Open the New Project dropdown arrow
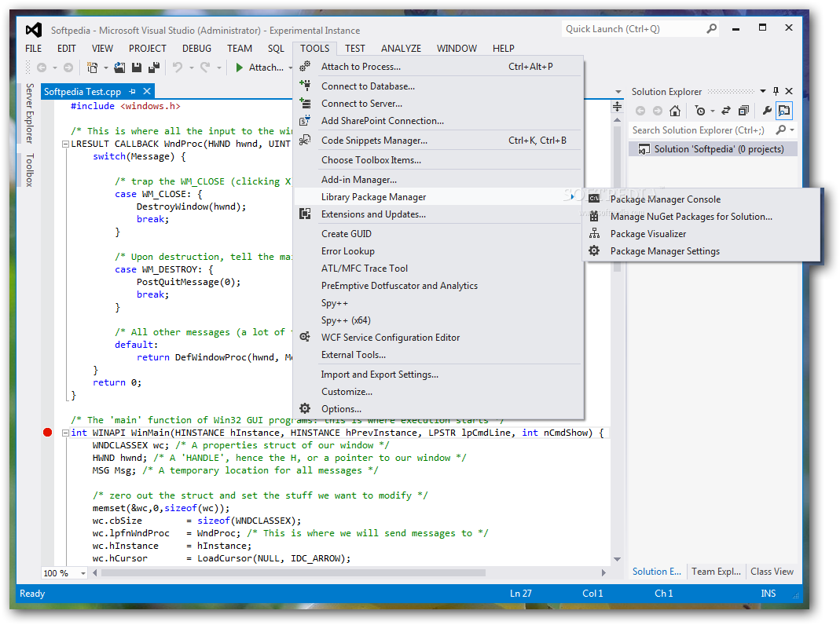The image size is (840, 625). (x=105, y=68)
